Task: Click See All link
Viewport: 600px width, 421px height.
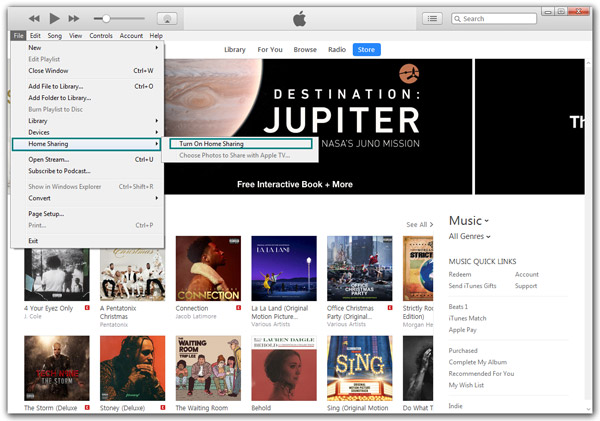Action: click(x=419, y=225)
